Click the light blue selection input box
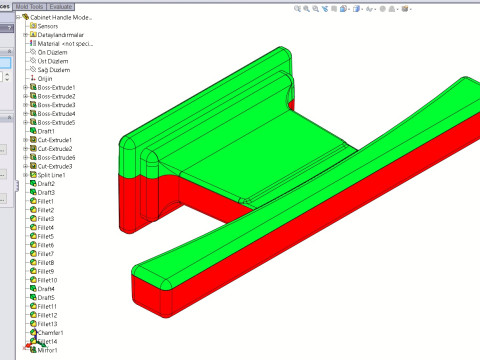The image size is (480, 360). click(5, 63)
